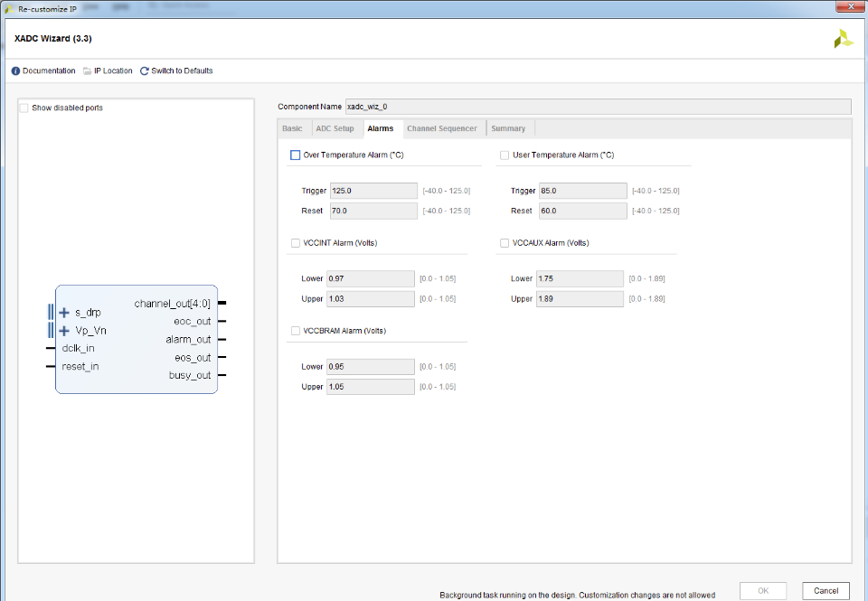Screen dimensions: 868x601
Task: Click VCCAUX Upper field 1.89
Action: (x=580, y=299)
